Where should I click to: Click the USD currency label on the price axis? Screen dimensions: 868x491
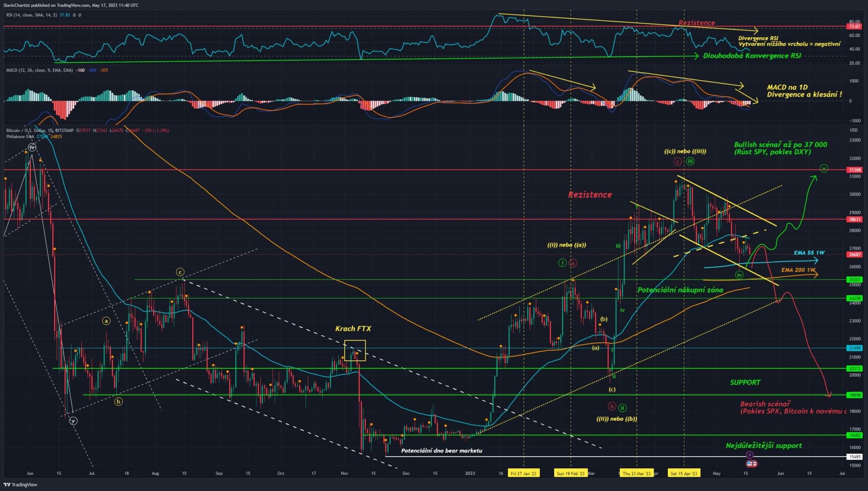853,130
